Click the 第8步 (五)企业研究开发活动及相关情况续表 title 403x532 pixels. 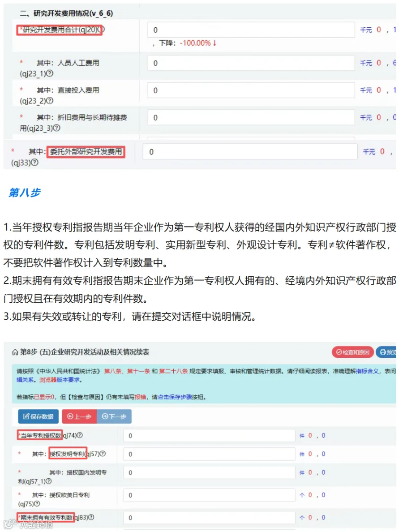coord(85,352)
